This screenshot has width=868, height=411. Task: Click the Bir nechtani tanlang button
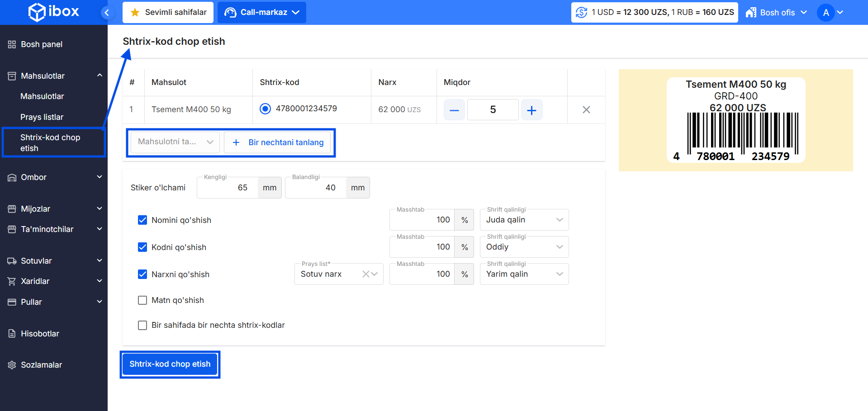(x=278, y=142)
